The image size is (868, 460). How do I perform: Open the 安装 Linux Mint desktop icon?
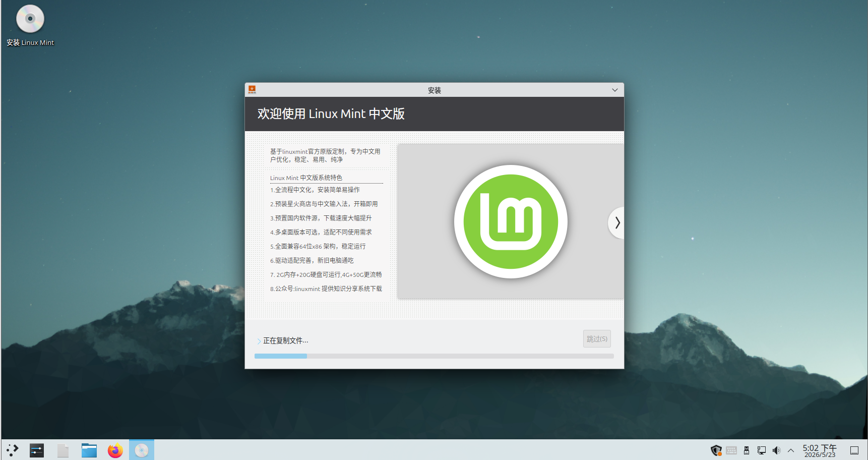[30, 26]
